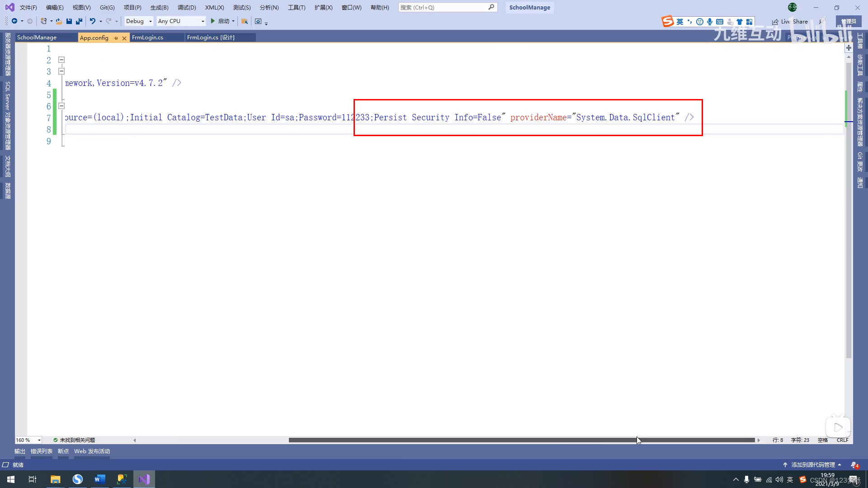868x488 pixels.
Task: Toggle the Sogou 英 language mode indicator
Action: tap(680, 22)
